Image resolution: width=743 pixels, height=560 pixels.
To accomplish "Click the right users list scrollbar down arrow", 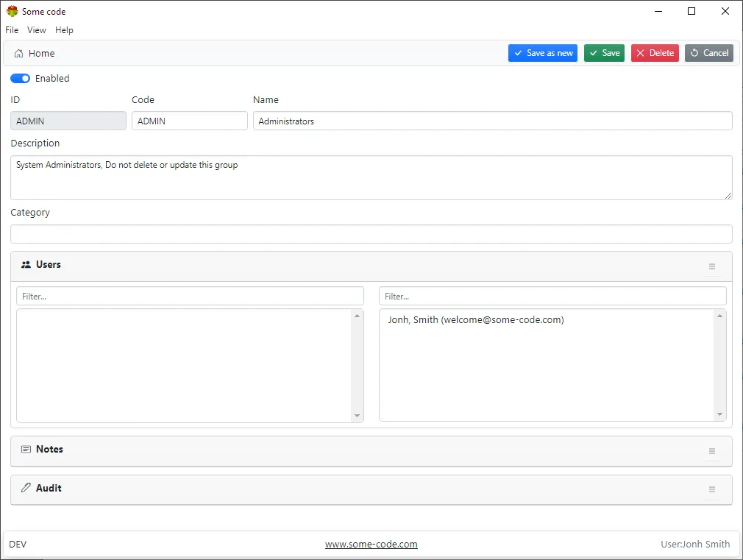I will [720, 415].
